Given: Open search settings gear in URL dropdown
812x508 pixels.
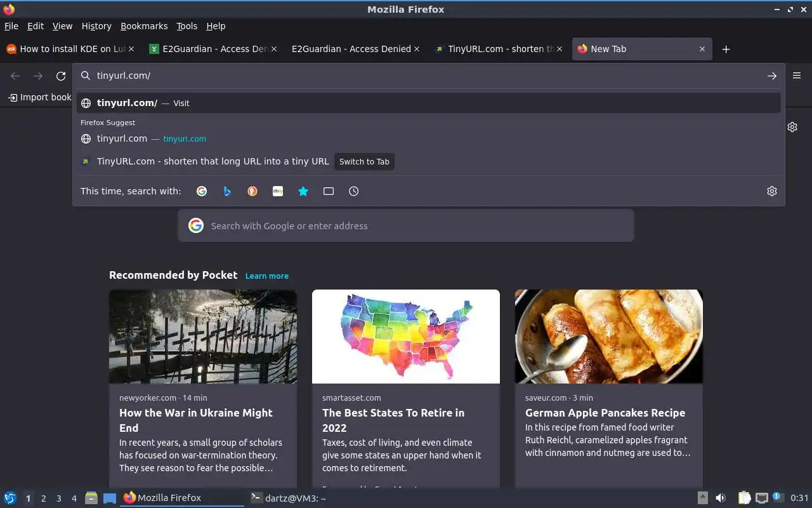Looking at the screenshot, I should 772,191.
